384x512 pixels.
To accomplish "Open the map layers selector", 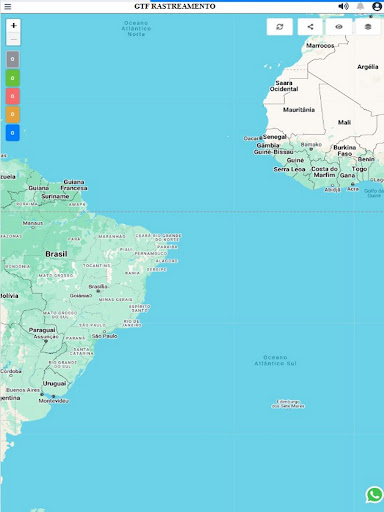I will pyautogui.click(x=368, y=27).
